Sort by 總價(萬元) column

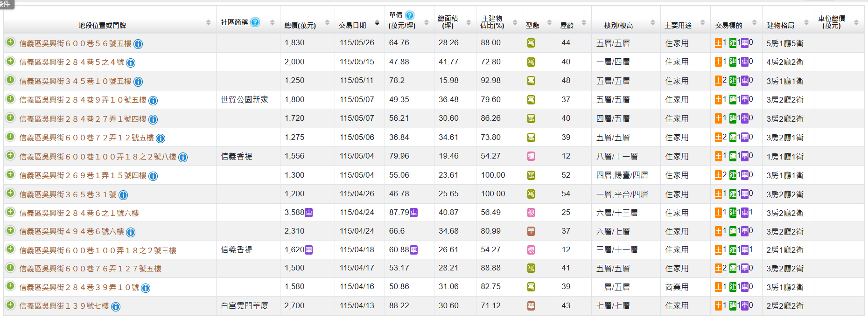327,22
